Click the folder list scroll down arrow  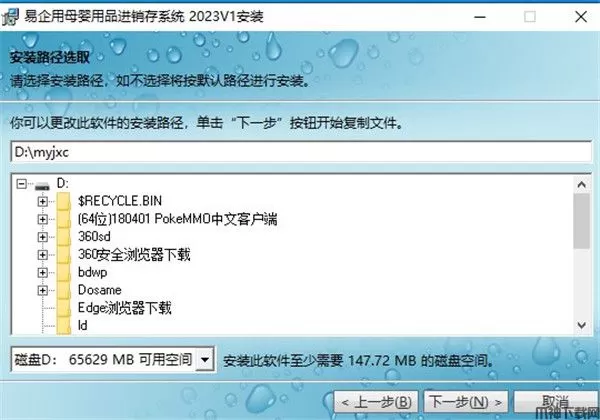point(582,326)
